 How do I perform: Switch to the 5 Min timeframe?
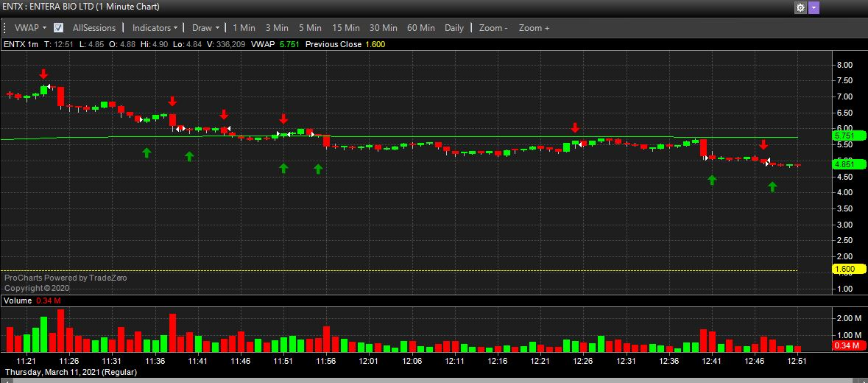310,28
